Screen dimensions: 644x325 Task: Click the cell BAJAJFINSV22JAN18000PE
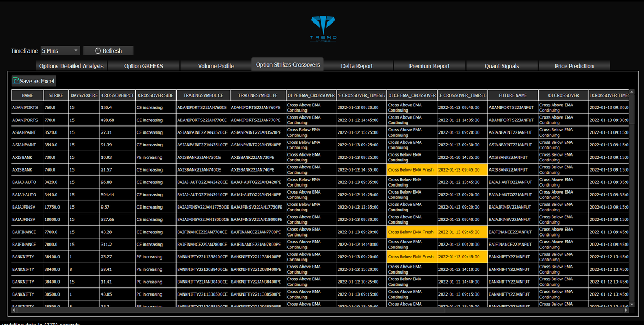click(x=258, y=219)
